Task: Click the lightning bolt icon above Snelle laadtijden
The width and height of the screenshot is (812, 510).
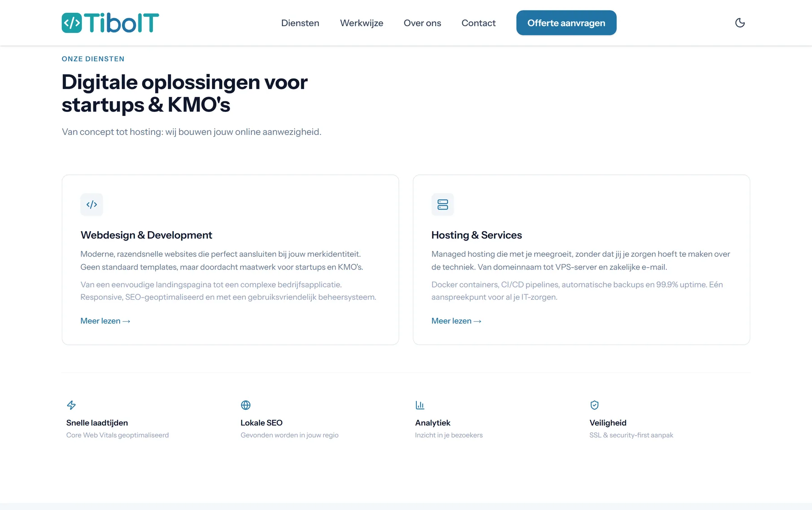Action: click(x=71, y=405)
